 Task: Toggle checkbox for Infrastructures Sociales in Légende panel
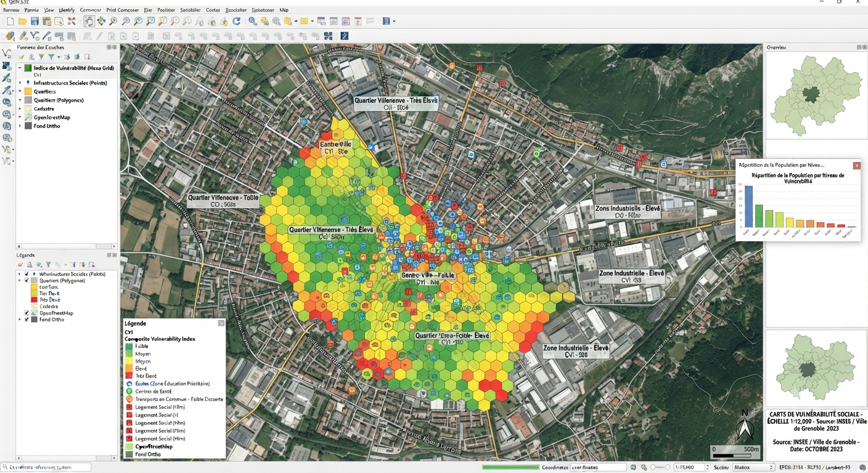pos(27,274)
